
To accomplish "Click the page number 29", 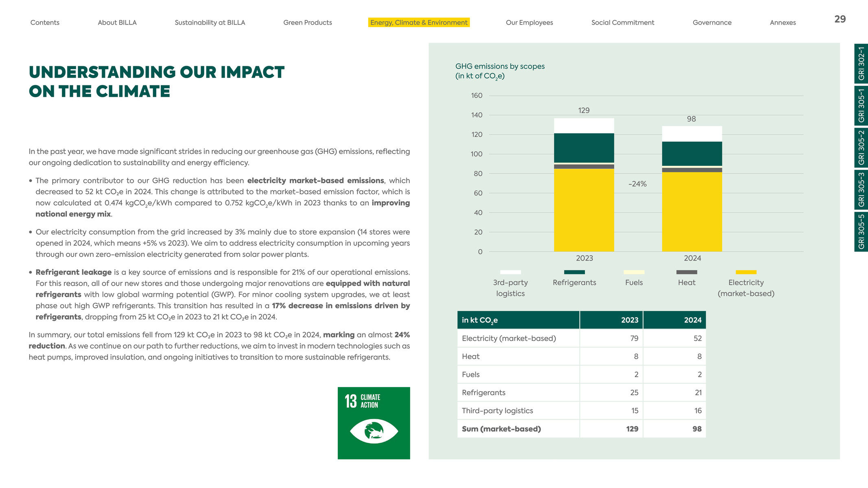I will 840,19.
